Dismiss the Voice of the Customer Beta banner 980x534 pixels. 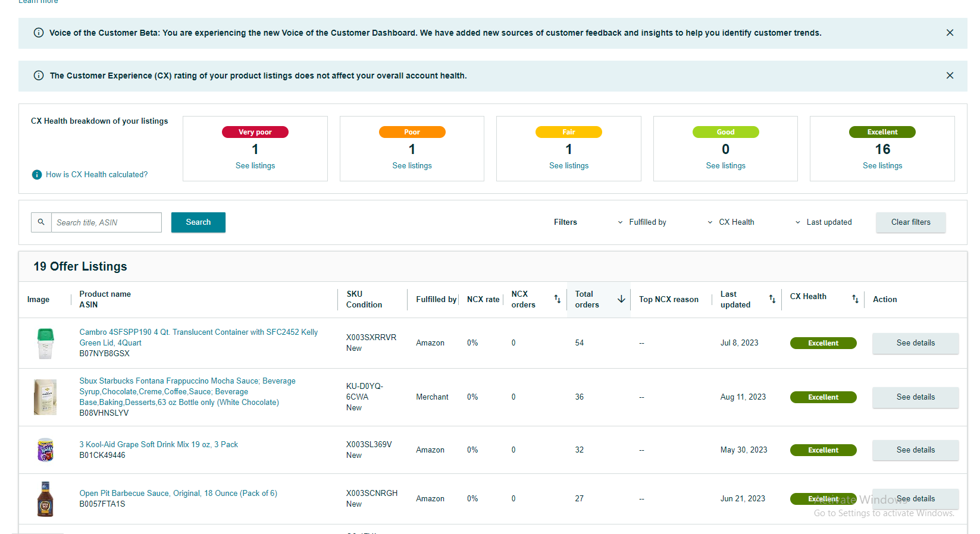(x=950, y=33)
